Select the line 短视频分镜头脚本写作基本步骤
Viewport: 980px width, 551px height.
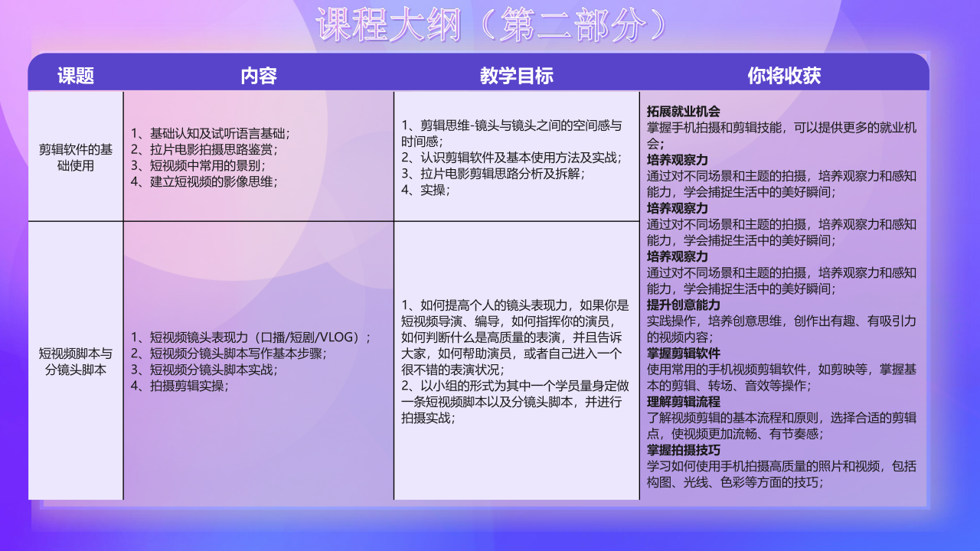(238, 353)
